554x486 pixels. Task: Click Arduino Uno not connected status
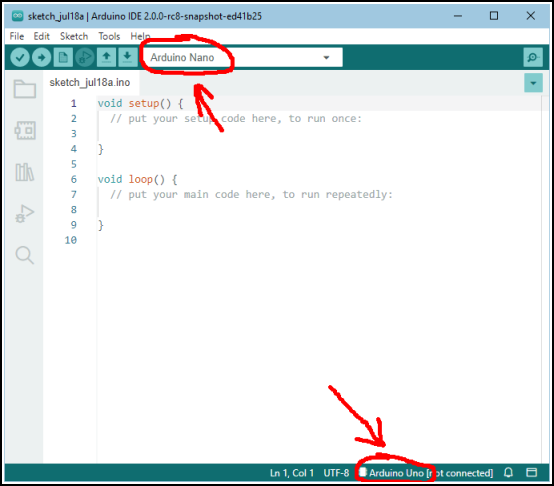[426, 473]
